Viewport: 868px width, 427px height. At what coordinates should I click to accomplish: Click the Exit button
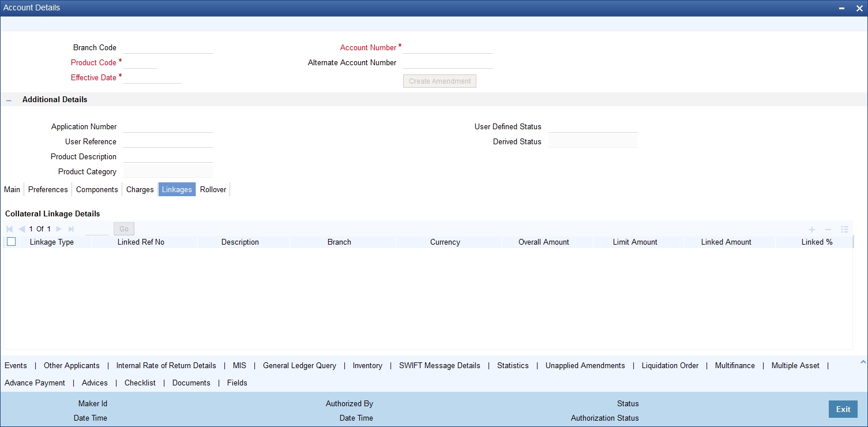843,409
